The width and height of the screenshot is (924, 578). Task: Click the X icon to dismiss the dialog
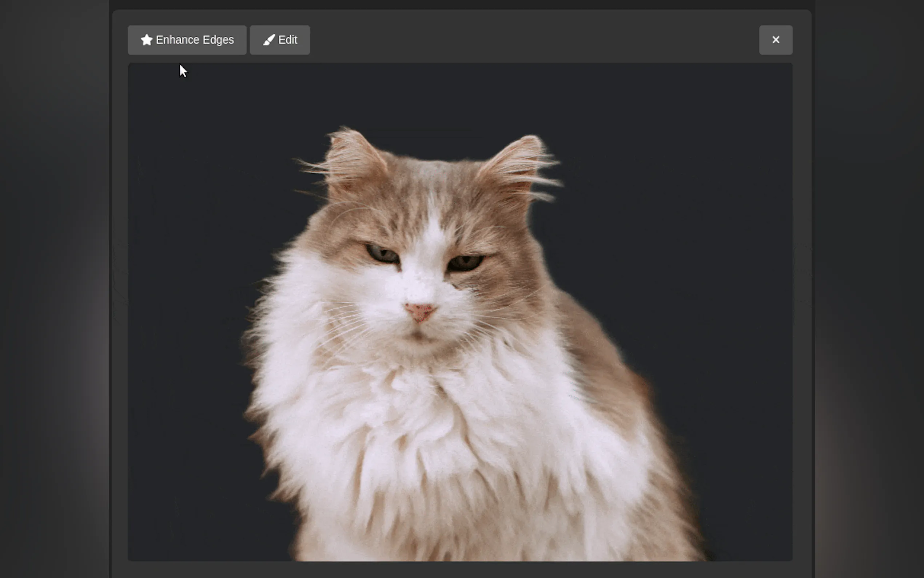(x=776, y=39)
